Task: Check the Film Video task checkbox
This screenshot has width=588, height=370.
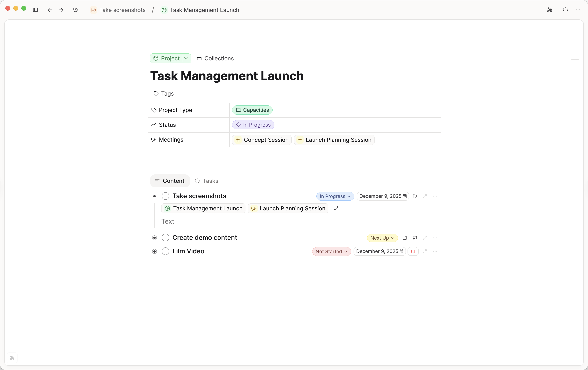Action: pyautogui.click(x=165, y=251)
